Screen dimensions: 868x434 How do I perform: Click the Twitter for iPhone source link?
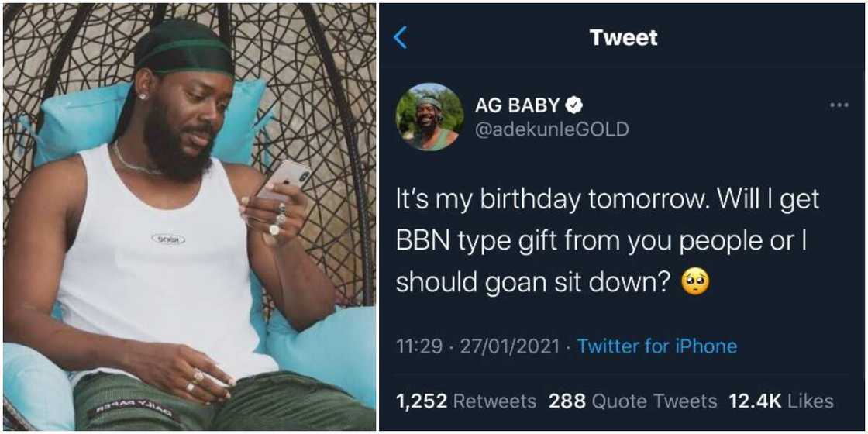coord(657,346)
